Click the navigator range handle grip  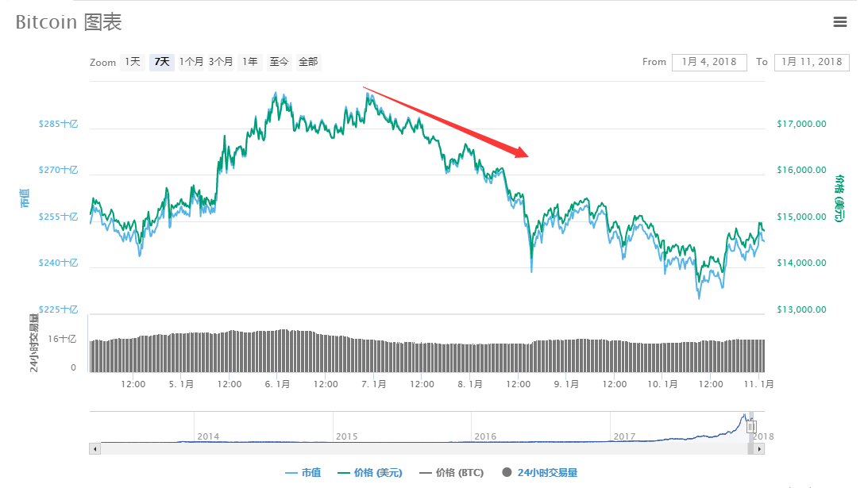751,427
